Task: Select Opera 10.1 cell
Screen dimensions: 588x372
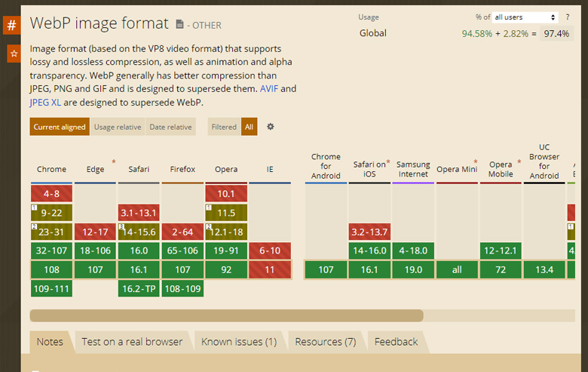Action: [226, 194]
